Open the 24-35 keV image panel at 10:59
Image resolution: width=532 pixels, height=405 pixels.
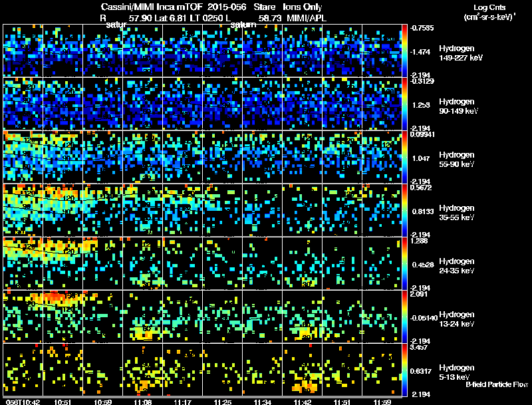[103, 263]
